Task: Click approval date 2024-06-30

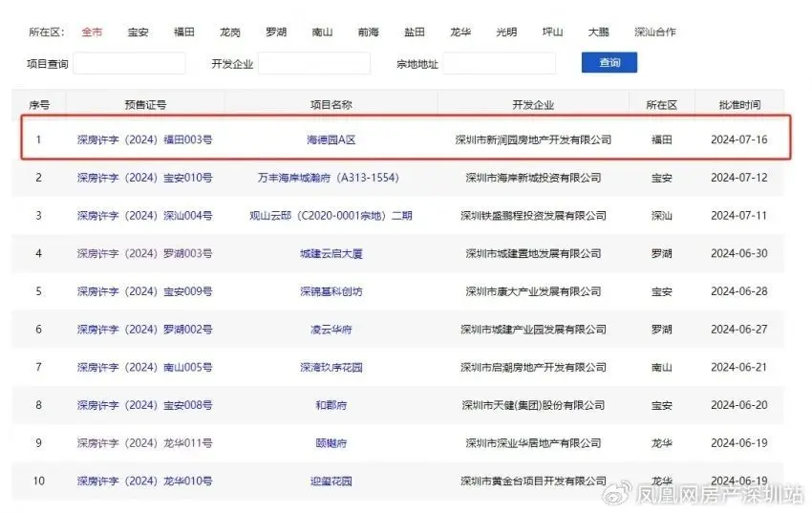Action: (x=739, y=254)
